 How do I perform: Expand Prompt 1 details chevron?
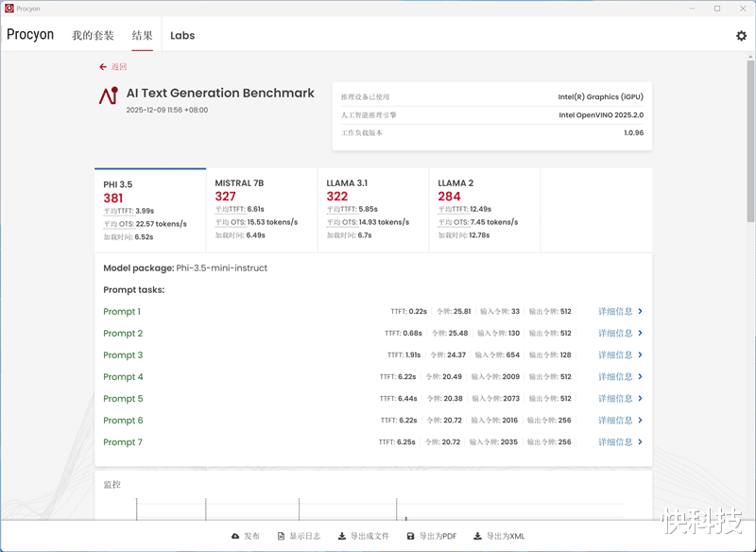(641, 312)
